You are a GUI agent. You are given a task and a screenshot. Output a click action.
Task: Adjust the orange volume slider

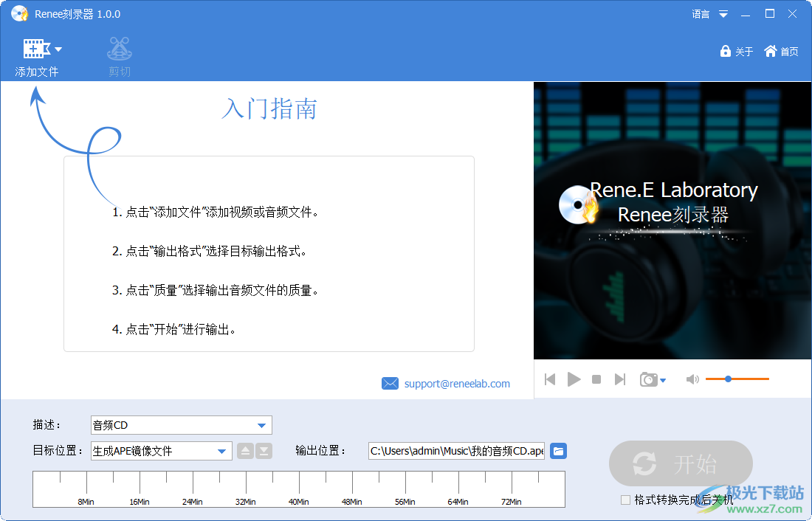pyautogui.click(x=729, y=379)
